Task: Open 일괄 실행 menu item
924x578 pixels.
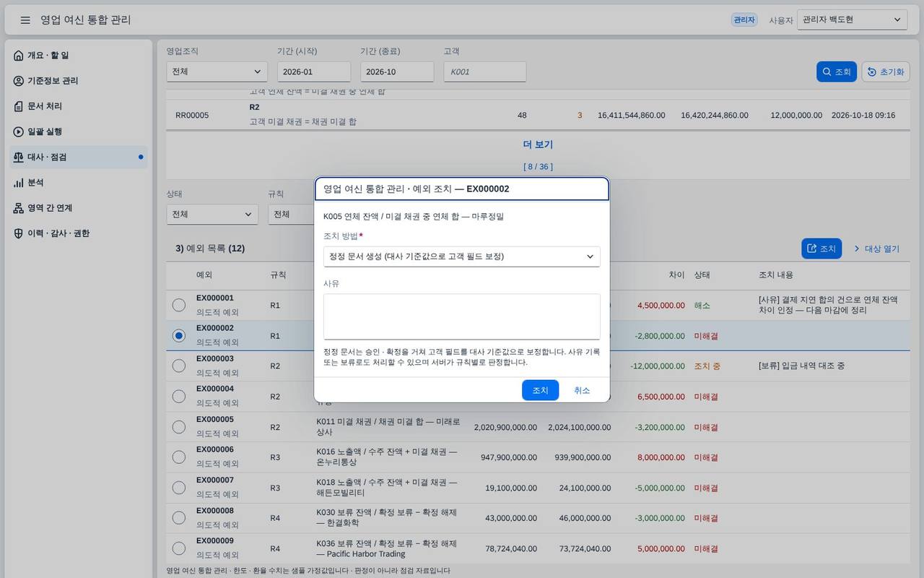Action: pyautogui.click(x=79, y=131)
